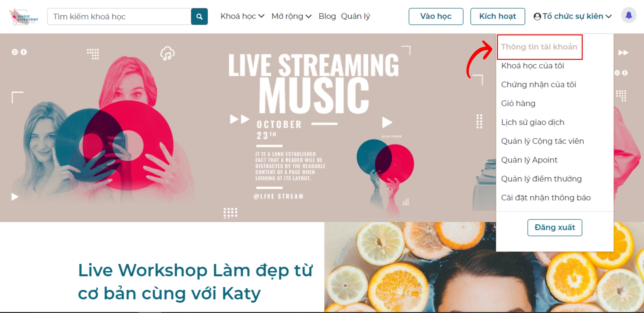Click the Vào học button
The image size is (644, 313).
click(x=436, y=17)
